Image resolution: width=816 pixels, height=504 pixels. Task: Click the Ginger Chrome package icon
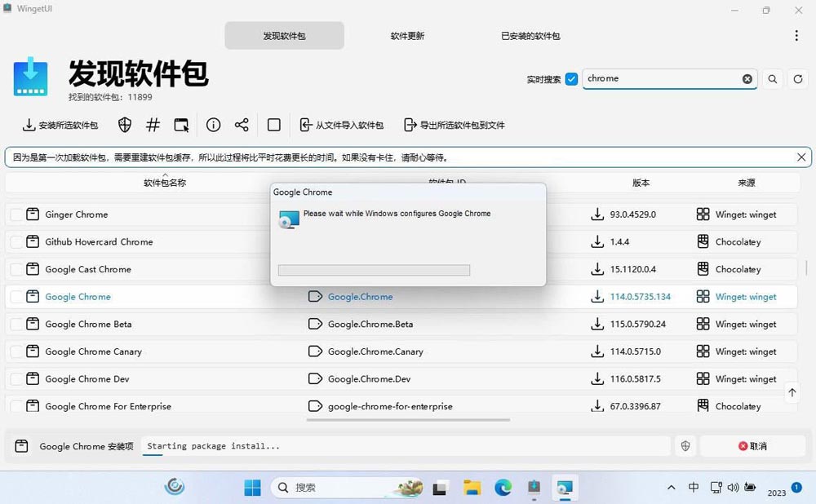tap(33, 214)
